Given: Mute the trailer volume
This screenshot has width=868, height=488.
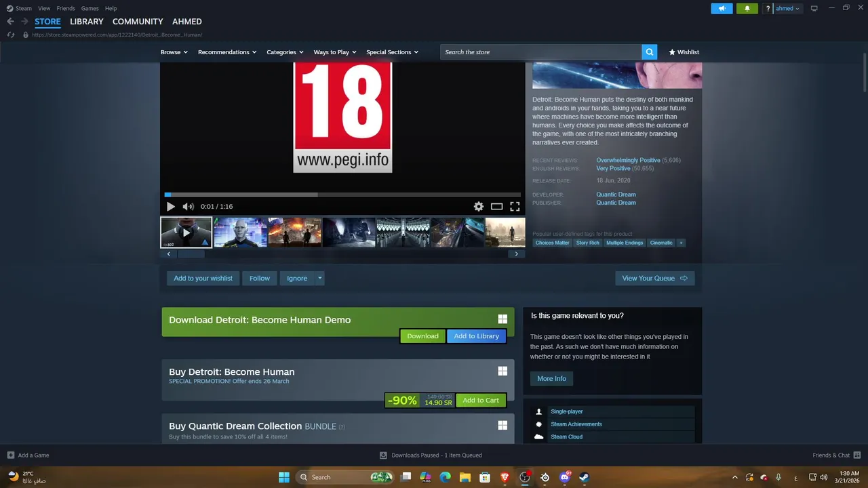Looking at the screenshot, I should click(x=189, y=207).
